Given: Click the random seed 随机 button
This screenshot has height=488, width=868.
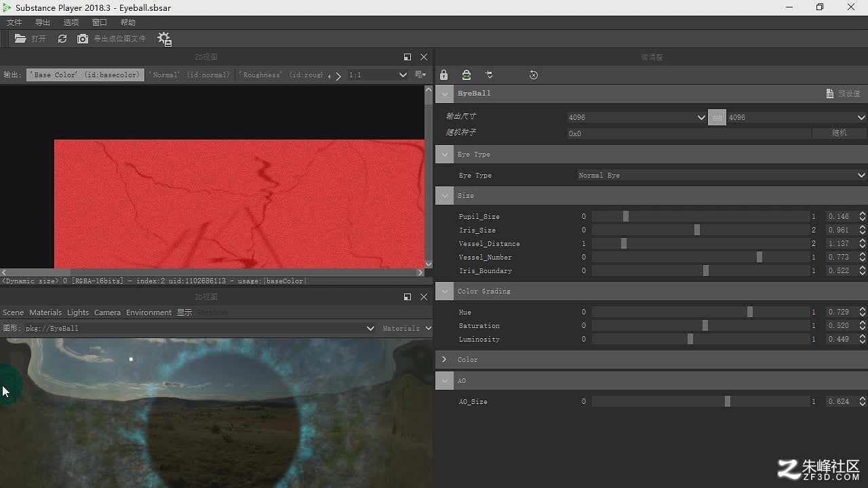Looking at the screenshot, I should click(x=840, y=134).
